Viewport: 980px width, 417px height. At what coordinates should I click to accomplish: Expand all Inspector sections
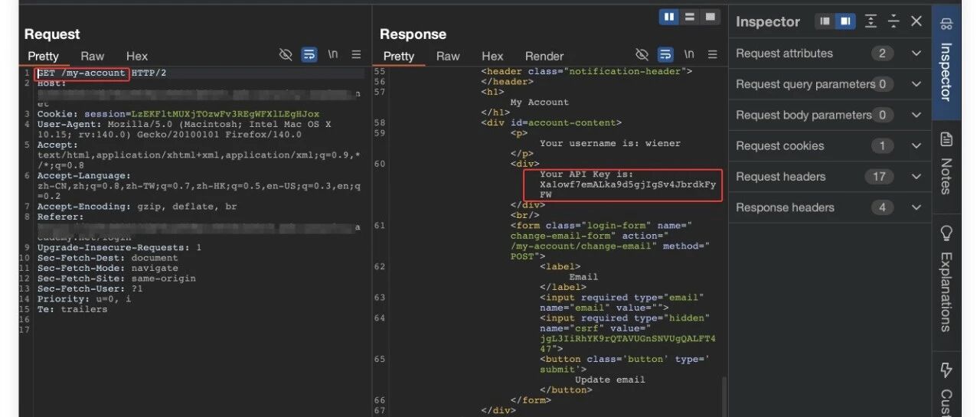click(871, 21)
